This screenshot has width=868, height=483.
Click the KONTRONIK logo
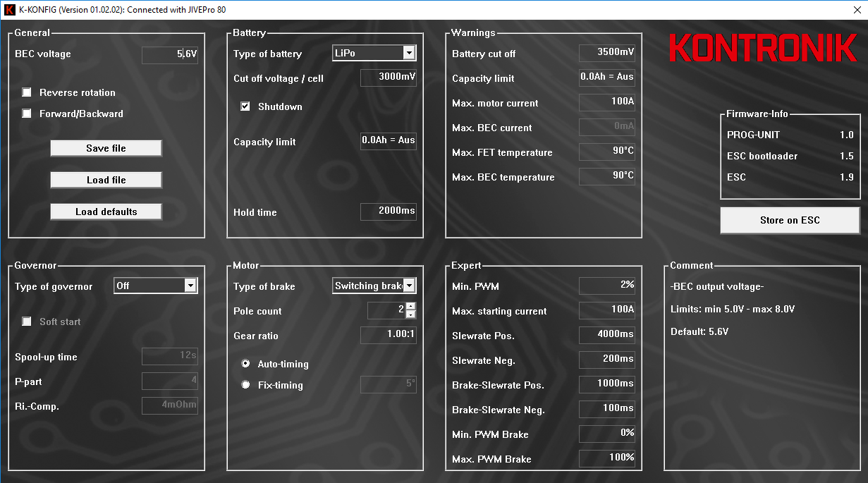pos(762,49)
